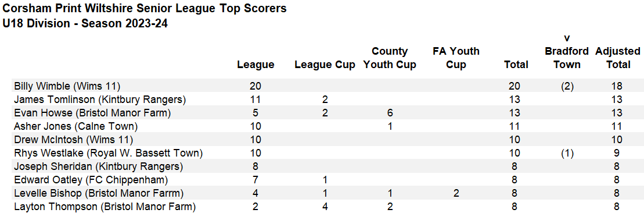Viewport: 644px width, 213px height.
Task: Select the League Cup column header
Action: tap(325, 65)
